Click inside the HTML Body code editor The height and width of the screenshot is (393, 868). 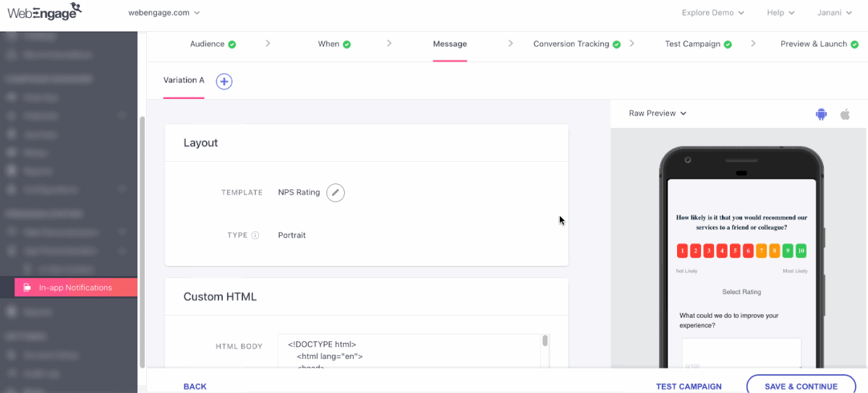(x=409, y=352)
